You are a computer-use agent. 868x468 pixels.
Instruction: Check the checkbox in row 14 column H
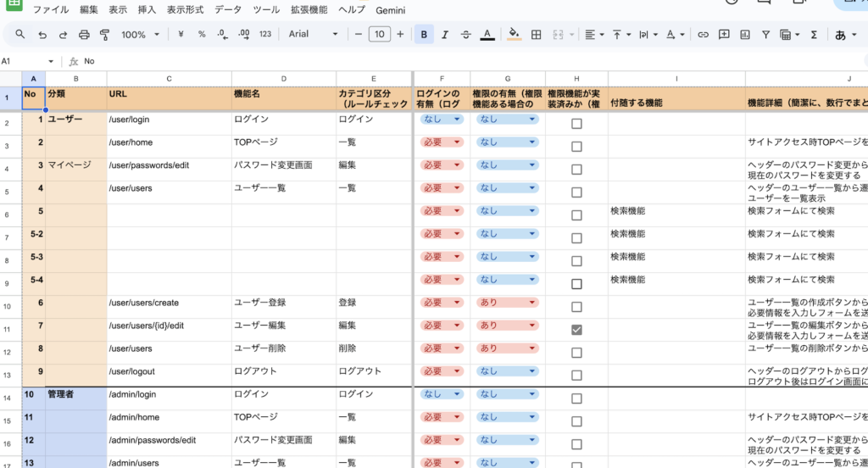(576, 398)
